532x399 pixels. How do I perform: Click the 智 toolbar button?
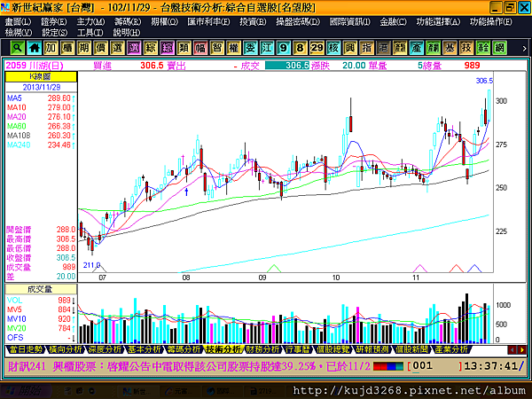point(217,48)
